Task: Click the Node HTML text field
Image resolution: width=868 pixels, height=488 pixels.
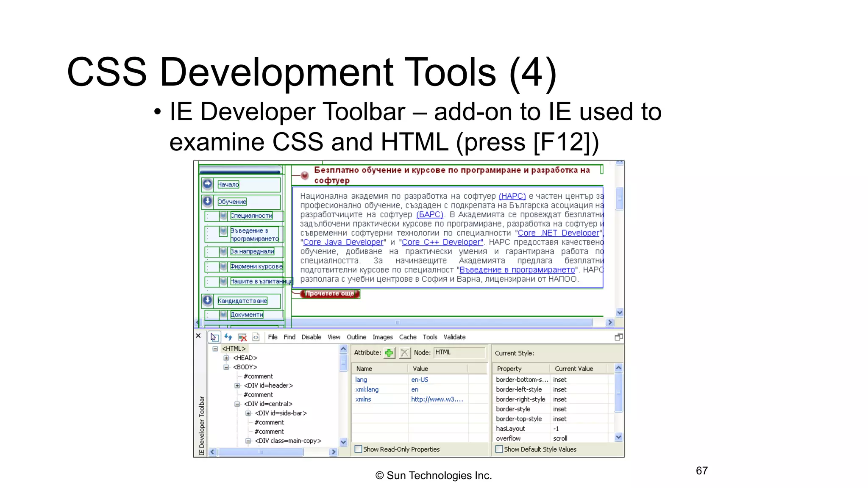Action: 459,352
